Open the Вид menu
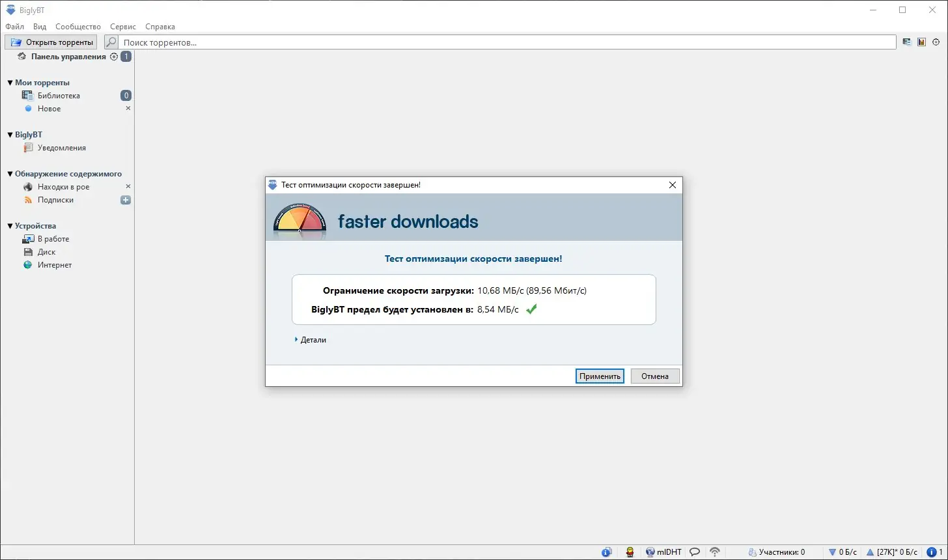This screenshot has width=948, height=560. click(40, 27)
